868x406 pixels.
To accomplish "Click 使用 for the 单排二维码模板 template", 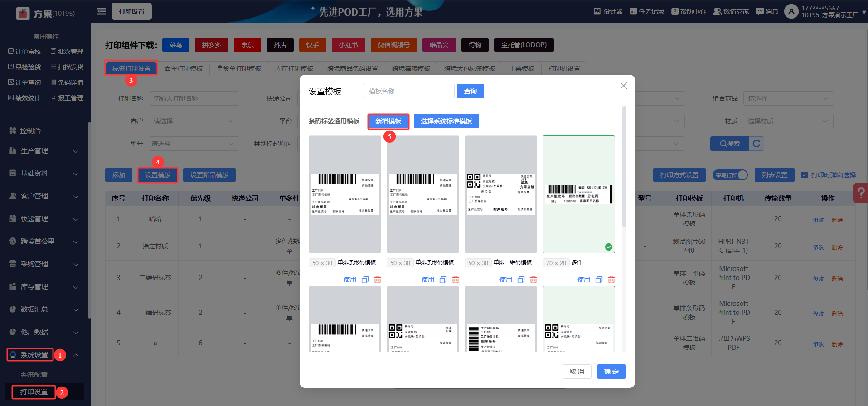I will pyautogui.click(x=506, y=280).
